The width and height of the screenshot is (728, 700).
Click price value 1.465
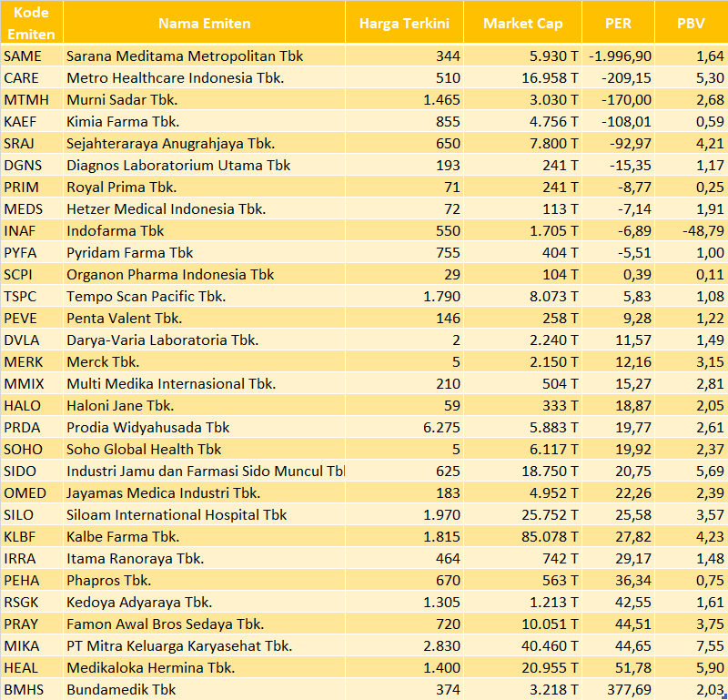tap(442, 100)
